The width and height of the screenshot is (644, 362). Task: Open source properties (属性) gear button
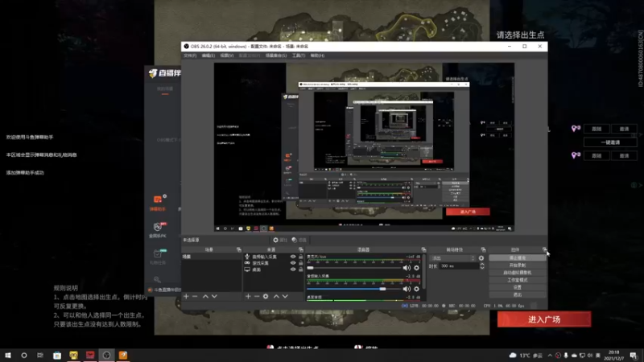click(280, 240)
